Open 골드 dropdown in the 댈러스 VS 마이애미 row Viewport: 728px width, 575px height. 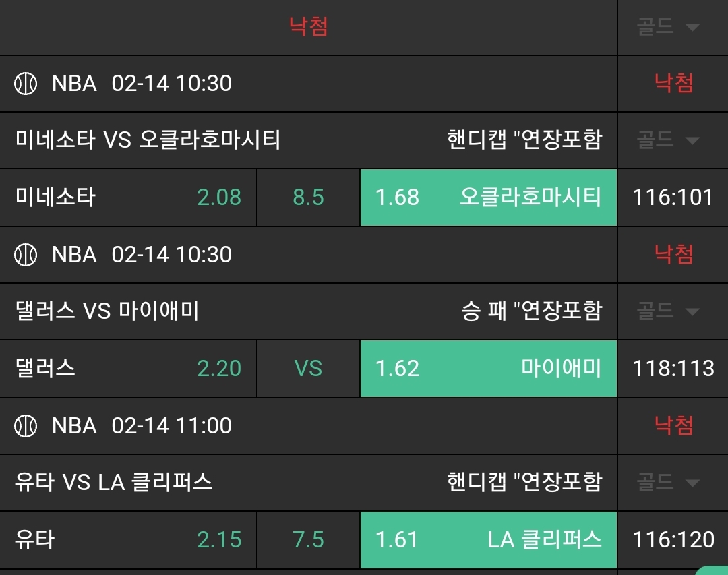coord(667,311)
